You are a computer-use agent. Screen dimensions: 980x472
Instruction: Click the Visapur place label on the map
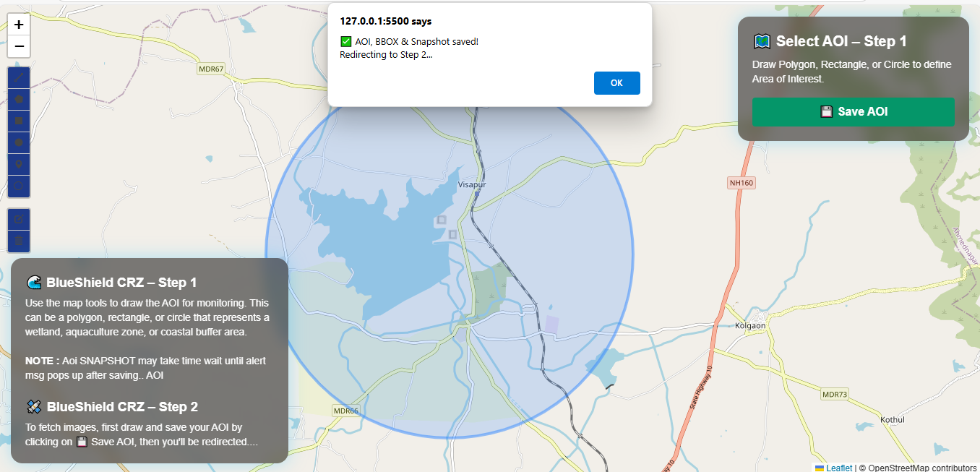pos(472,184)
